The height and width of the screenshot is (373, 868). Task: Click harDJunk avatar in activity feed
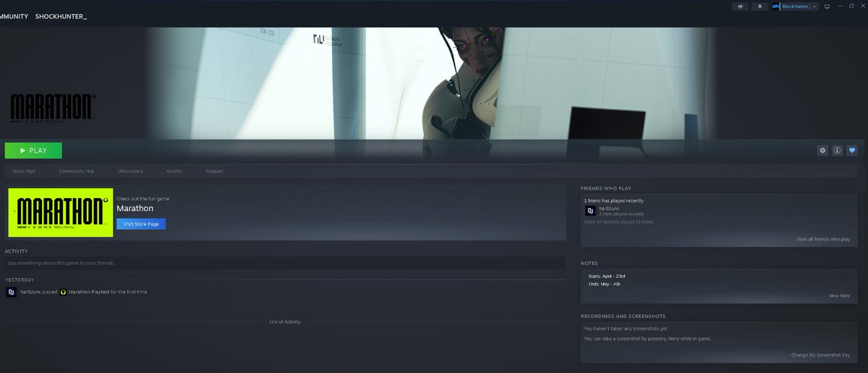[12, 292]
